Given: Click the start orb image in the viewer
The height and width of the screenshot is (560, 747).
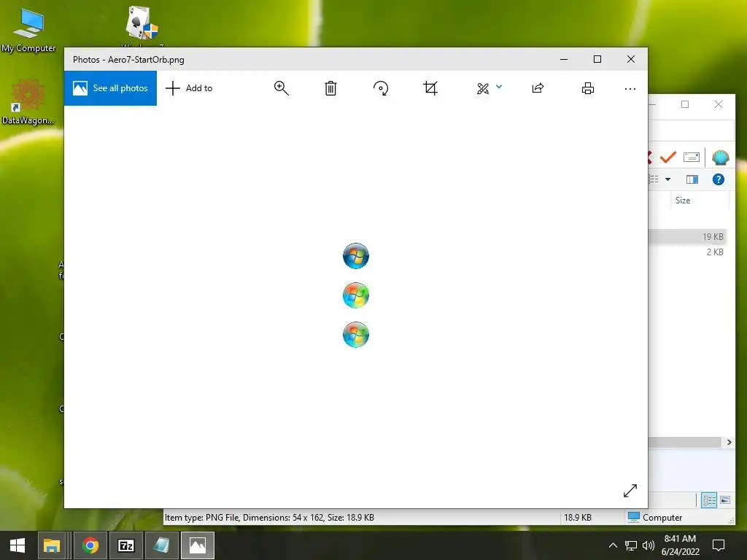Looking at the screenshot, I should 356,295.
